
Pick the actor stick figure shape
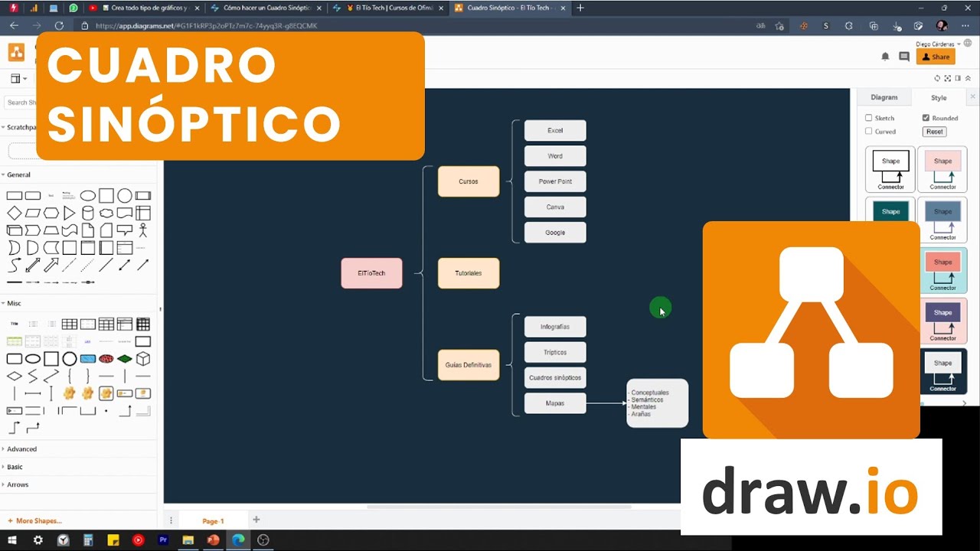143,230
